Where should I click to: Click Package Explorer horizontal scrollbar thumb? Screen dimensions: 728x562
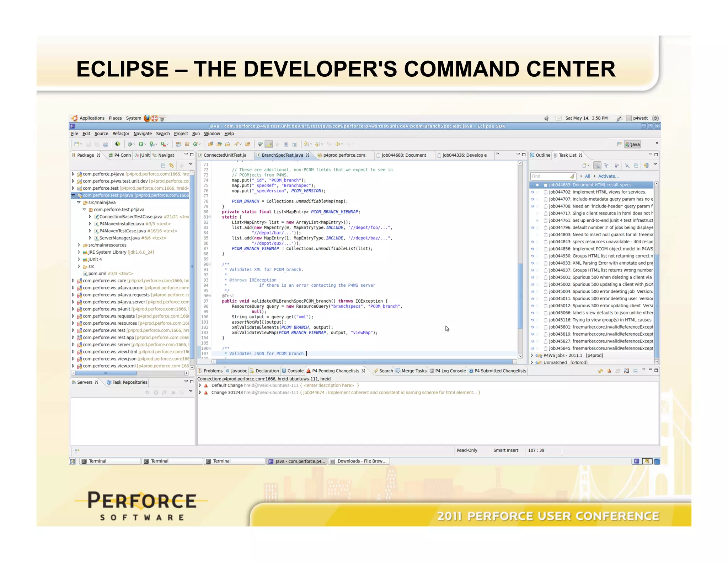106,373
